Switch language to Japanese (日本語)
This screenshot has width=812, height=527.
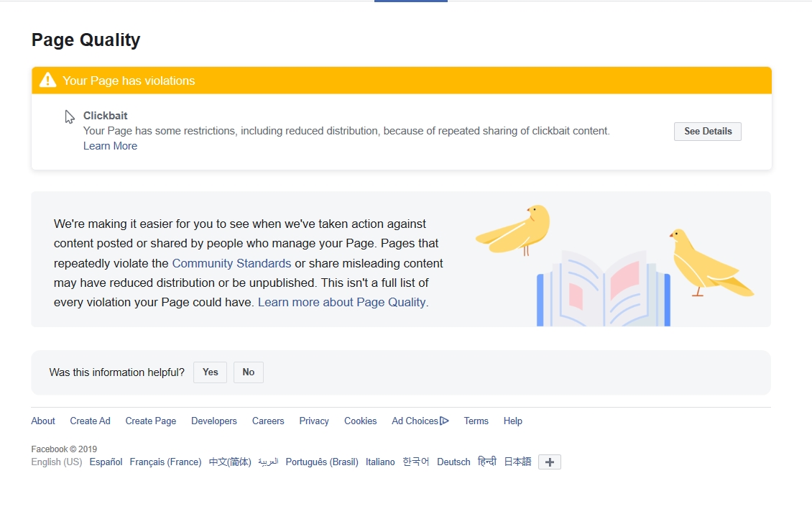(x=517, y=462)
